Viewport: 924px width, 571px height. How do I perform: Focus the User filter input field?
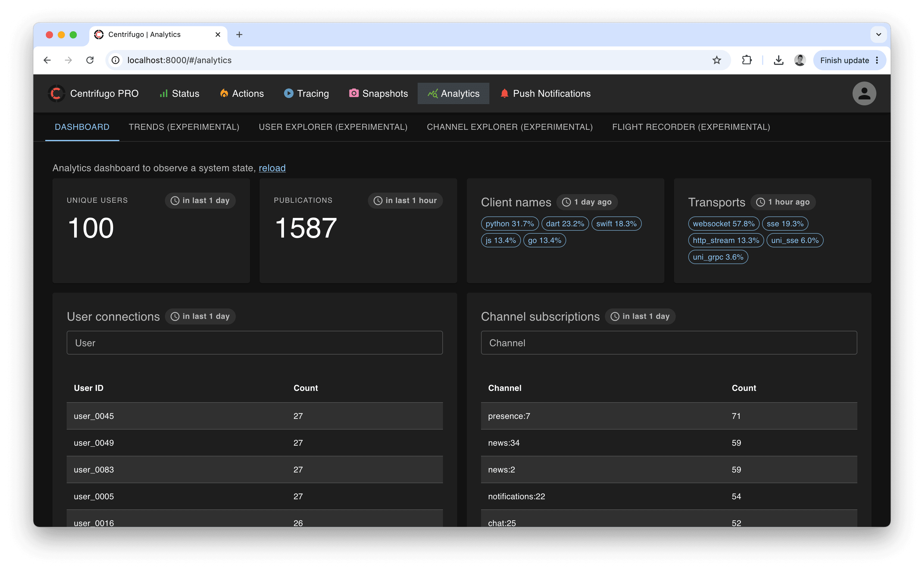[255, 343]
